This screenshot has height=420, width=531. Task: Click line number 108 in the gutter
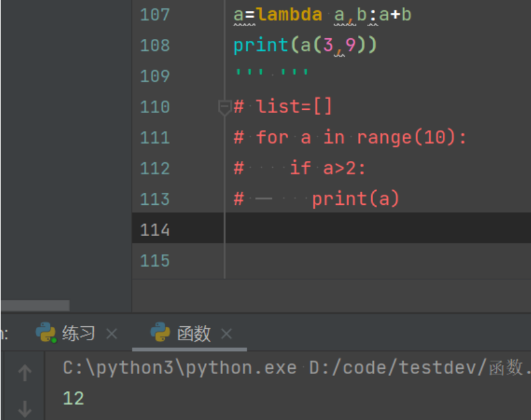pos(155,45)
